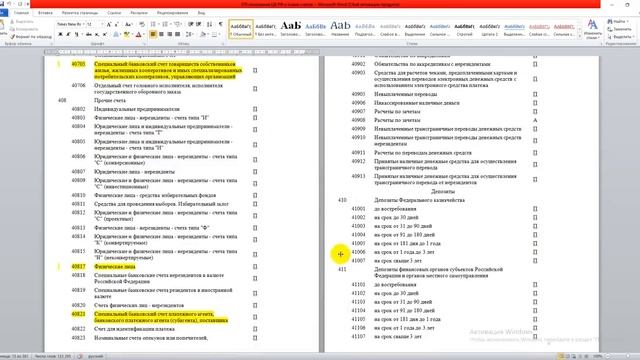This screenshot has height=360, width=640.
Task: Align text left
Action: (x=153, y=35)
